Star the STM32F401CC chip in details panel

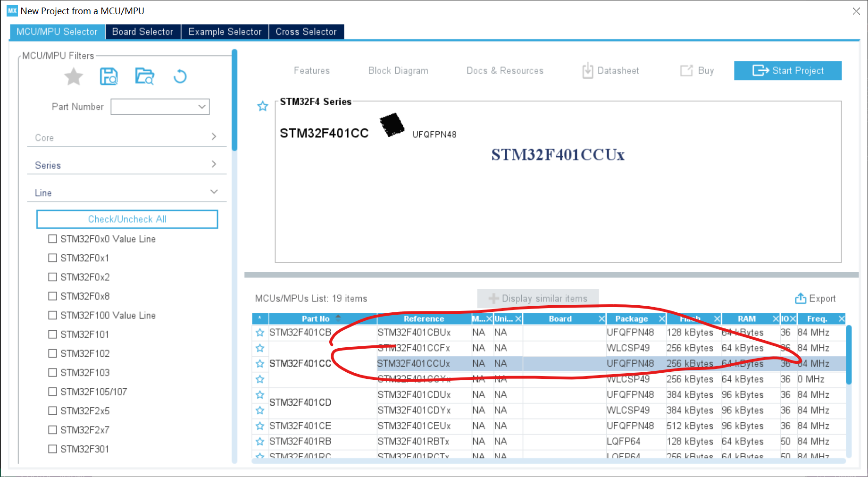point(263,106)
